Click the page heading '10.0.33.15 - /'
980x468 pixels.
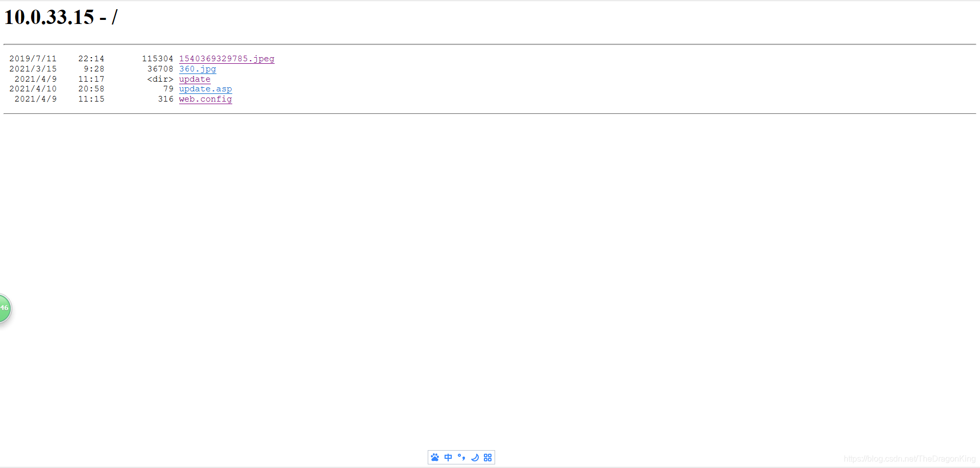click(61, 17)
